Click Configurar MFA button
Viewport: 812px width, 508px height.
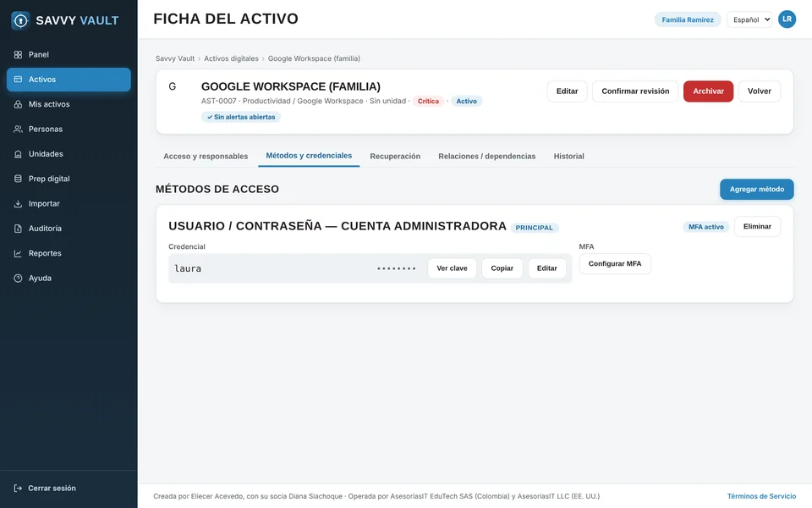(615, 264)
